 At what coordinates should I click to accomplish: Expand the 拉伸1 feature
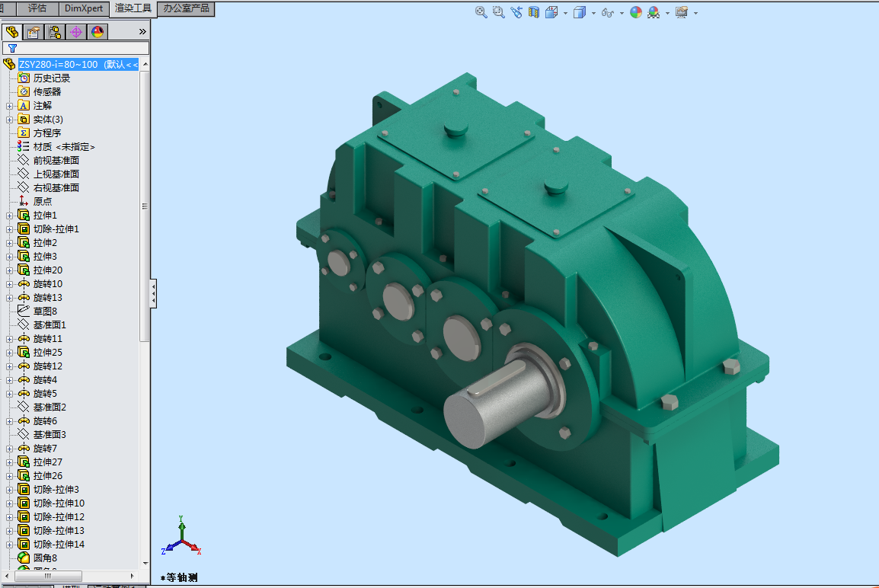point(10,216)
